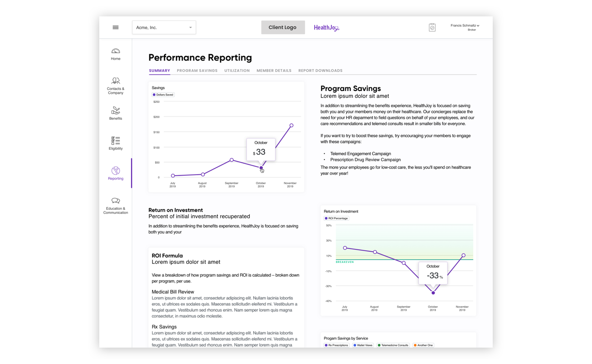Open the clipboard tasks icon
The width and height of the screenshot is (592, 364).
[432, 27]
